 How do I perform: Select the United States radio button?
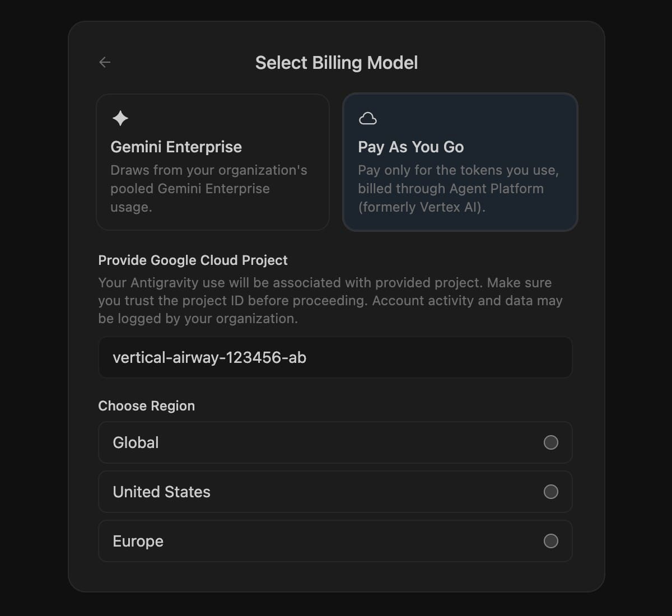551,492
